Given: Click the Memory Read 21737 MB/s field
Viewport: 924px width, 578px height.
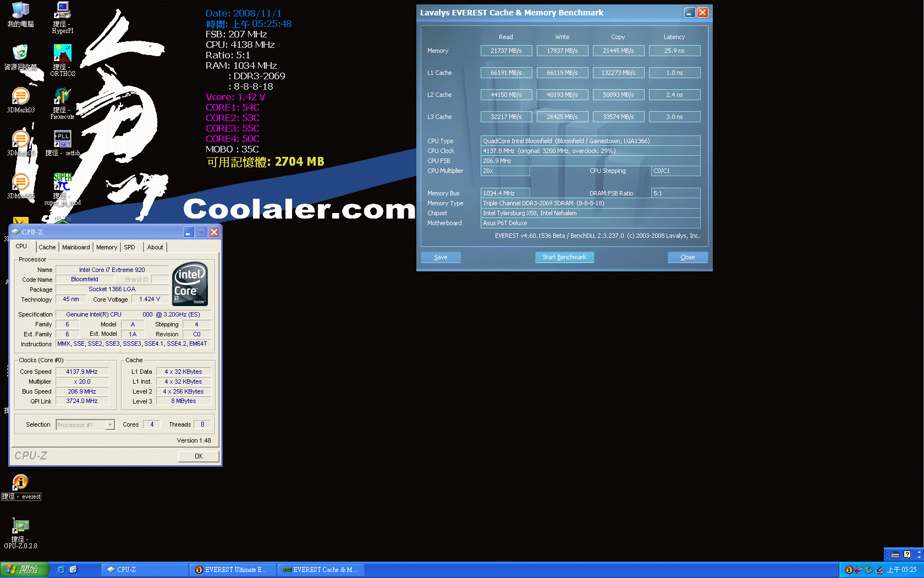Looking at the screenshot, I should click(x=506, y=51).
